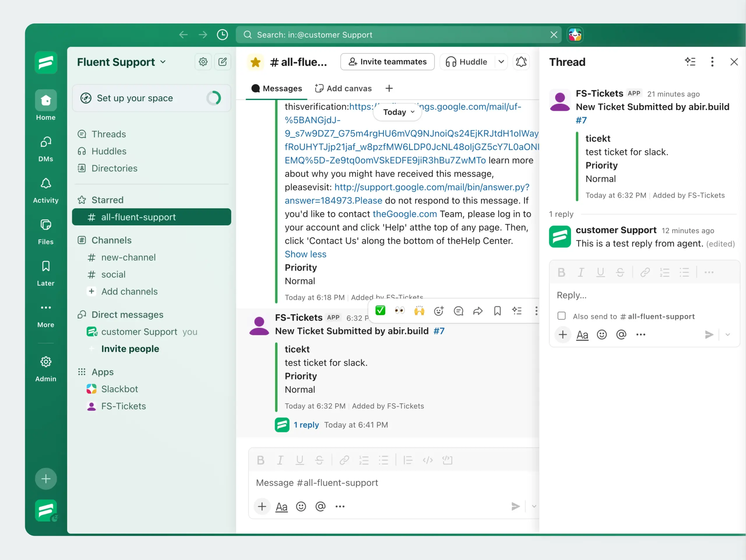Viewport: 746px width, 560px height.
Task: Start a Huddle
Action: (x=467, y=62)
